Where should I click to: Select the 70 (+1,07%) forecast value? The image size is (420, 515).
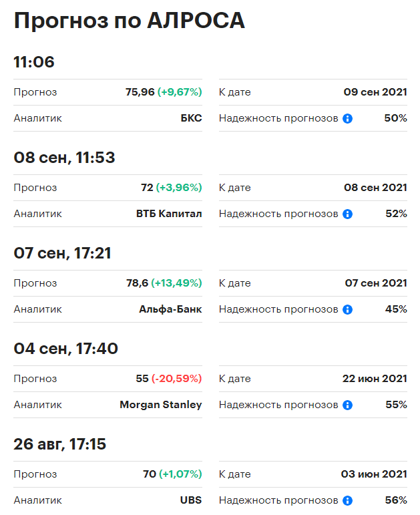(x=172, y=474)
